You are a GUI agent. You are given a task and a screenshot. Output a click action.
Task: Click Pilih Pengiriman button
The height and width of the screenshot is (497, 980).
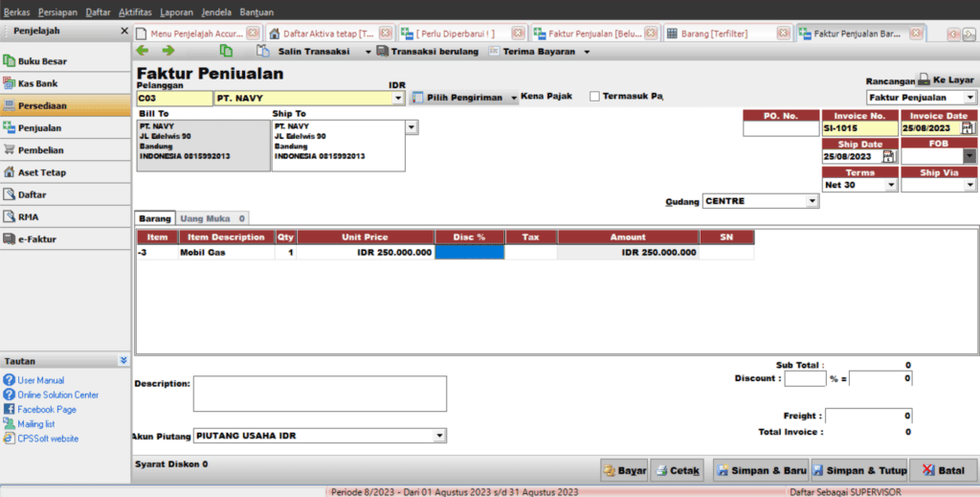464,98
